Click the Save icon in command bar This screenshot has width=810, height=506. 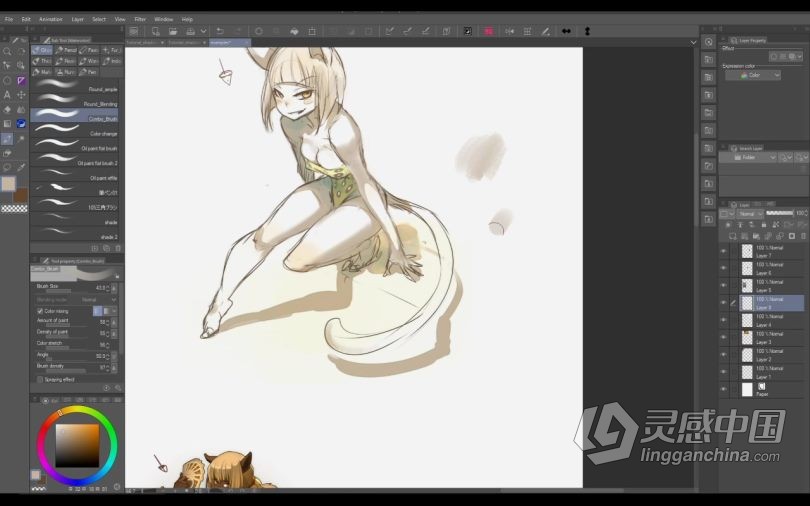coord(191,31)
